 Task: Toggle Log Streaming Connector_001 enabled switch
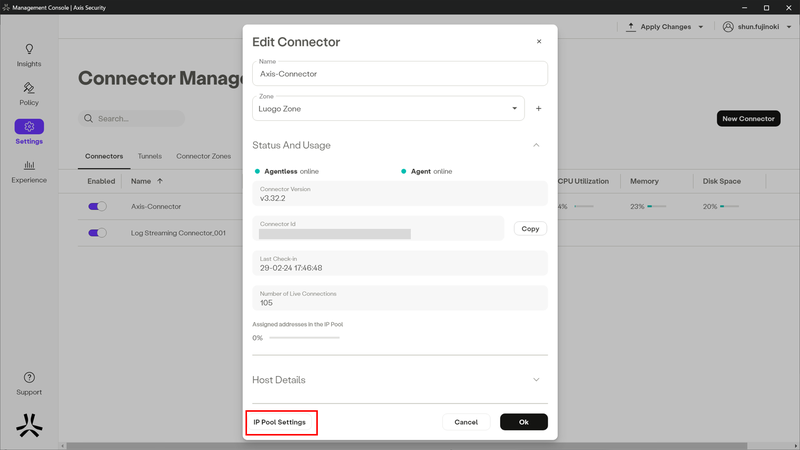pos(97,233)
